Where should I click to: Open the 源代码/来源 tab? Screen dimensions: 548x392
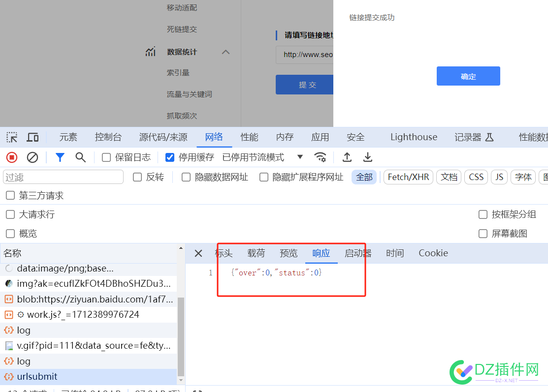163,137
